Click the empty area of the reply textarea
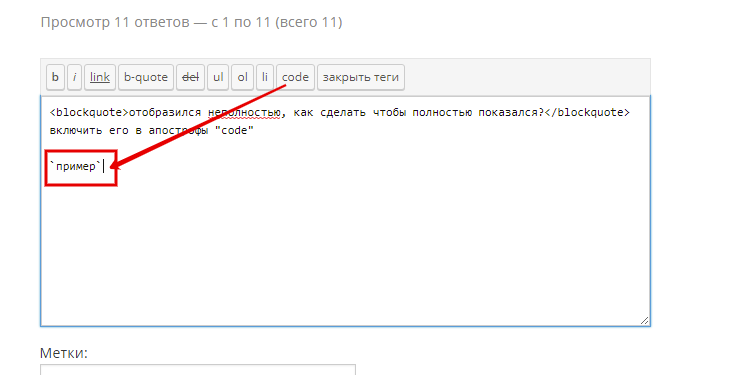This screenshot has width=744, height=375. (345, 247)
